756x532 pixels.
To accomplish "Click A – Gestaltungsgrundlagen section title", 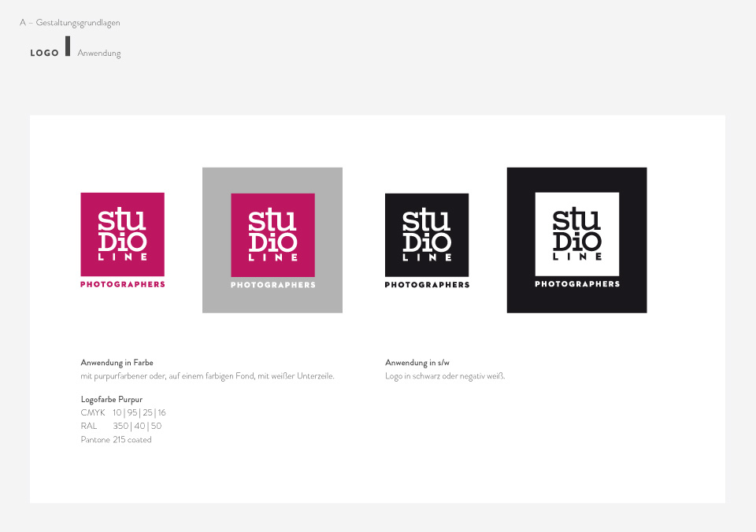I will pyautogui.click(x=70, y=23).
